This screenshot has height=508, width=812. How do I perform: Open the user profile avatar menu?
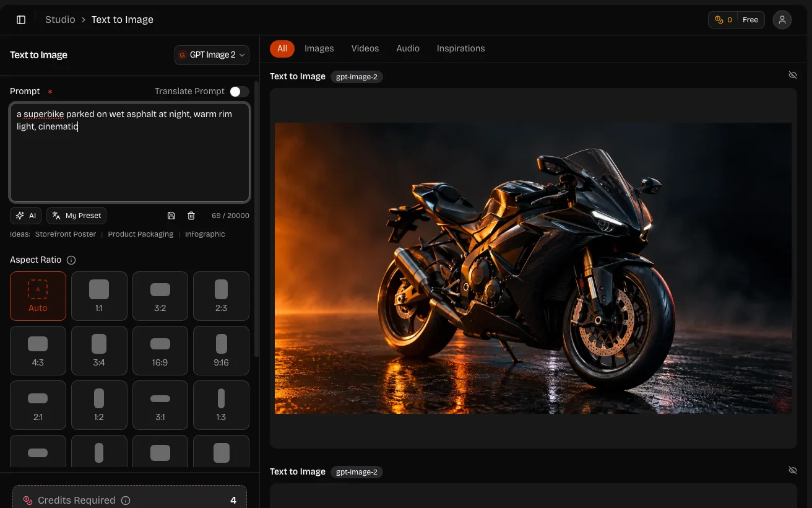click(782, 20)
